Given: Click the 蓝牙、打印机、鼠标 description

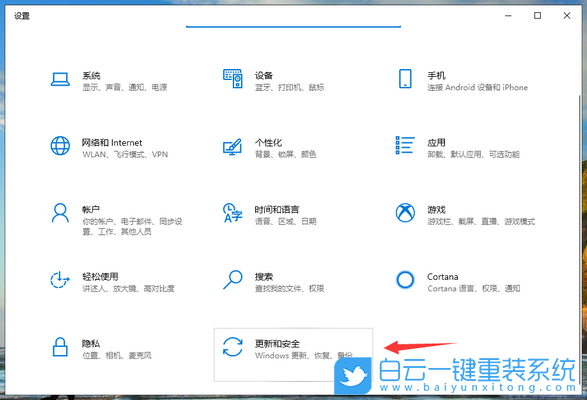Looking at the screenshot, I should (x=289, y=87).
